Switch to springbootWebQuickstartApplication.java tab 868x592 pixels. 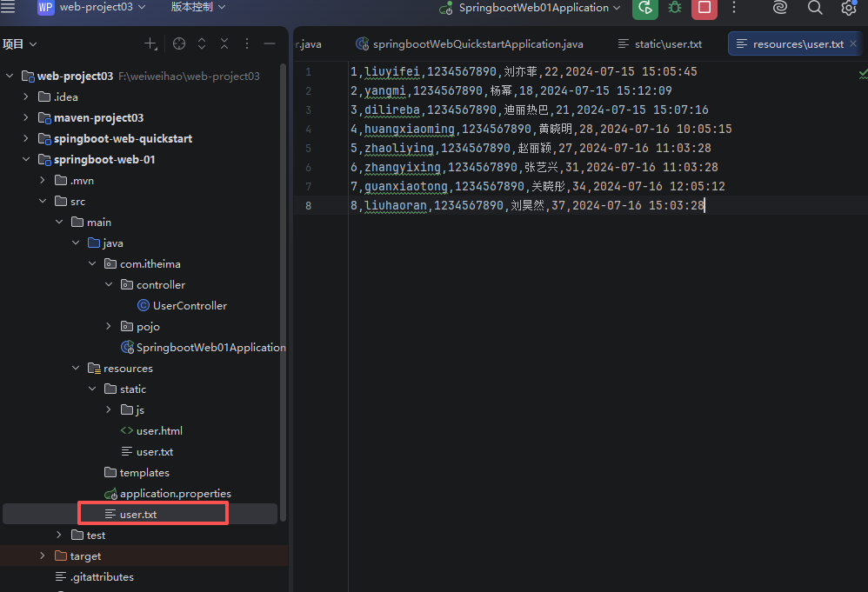click(470, 44)
